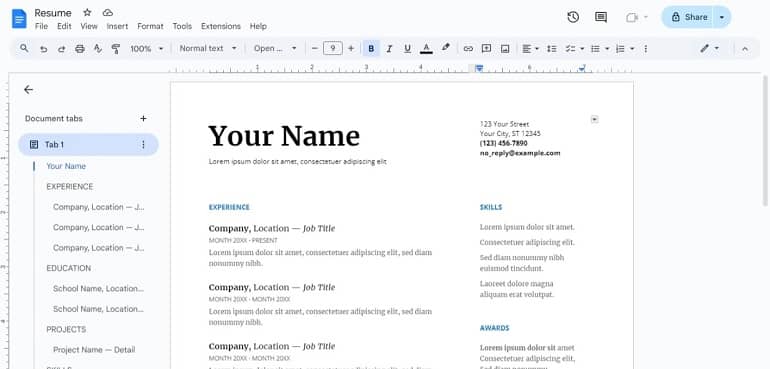Increase font size with plus
This screenshot has height=369, width=770.
(351, 48)
